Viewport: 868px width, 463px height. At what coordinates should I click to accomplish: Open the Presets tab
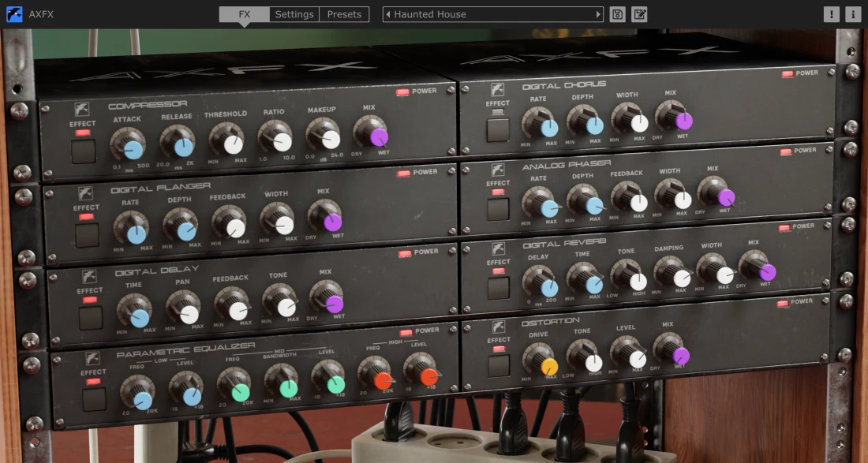(345, 13)
